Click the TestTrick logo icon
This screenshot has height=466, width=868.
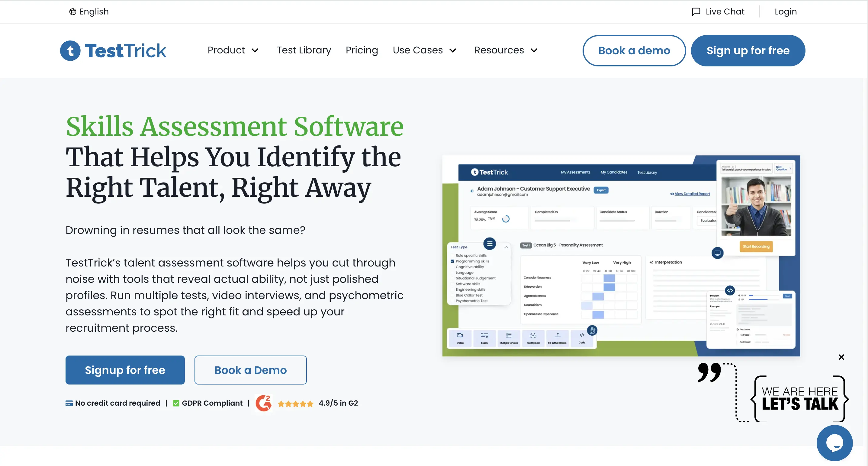[x=70, y=50]
